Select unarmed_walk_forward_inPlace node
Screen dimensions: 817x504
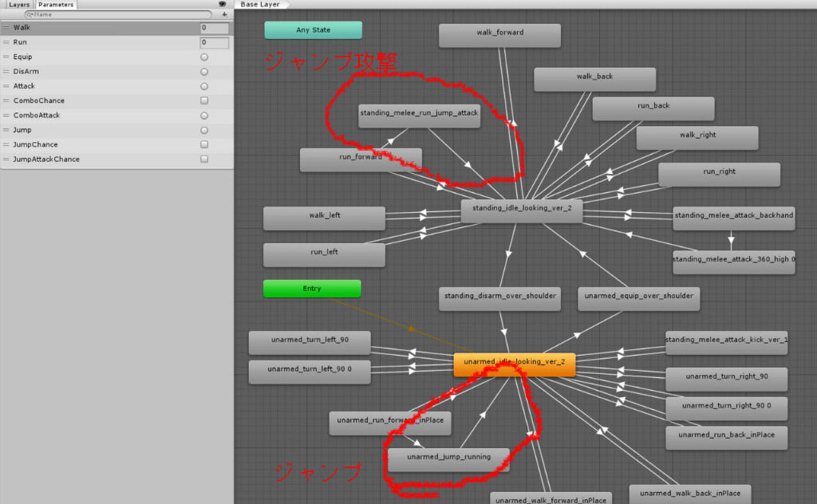pyautogui.click(x=551, y=498)
